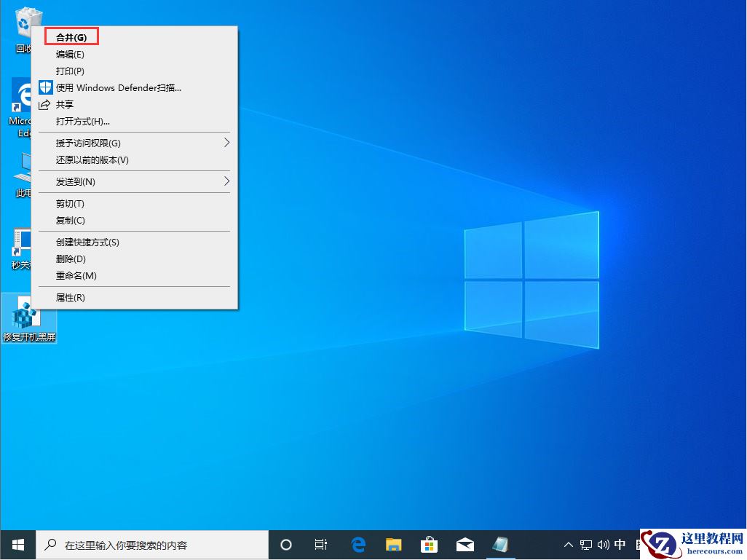Open Task View on the taskbar
Screen dimensions: 747x560
320,544
